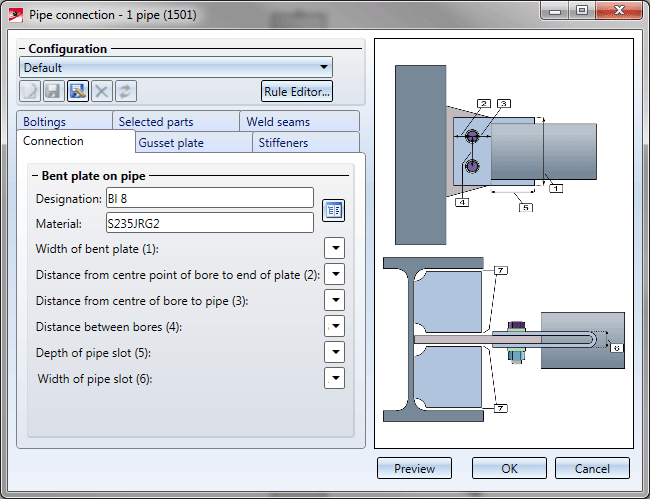Screen dimensions: 650x499
Task: Click the new configuration icon
Action: pyautogui.click(x=31, y=92)
